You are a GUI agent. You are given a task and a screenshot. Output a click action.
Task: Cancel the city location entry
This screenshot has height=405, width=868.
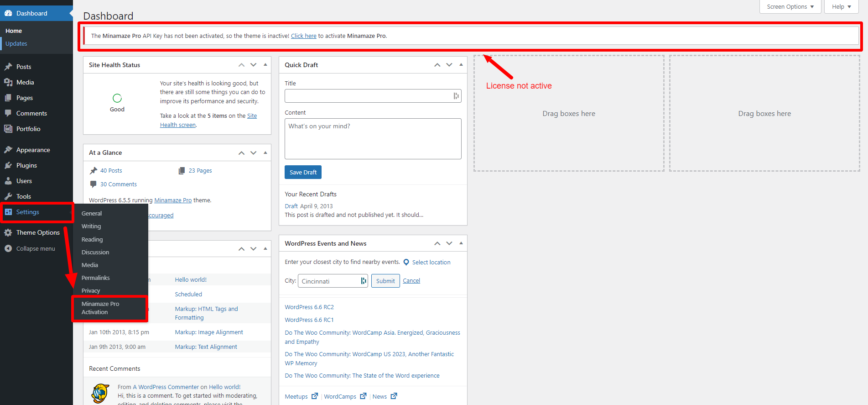pyautogui.click(x=411, y=281)
